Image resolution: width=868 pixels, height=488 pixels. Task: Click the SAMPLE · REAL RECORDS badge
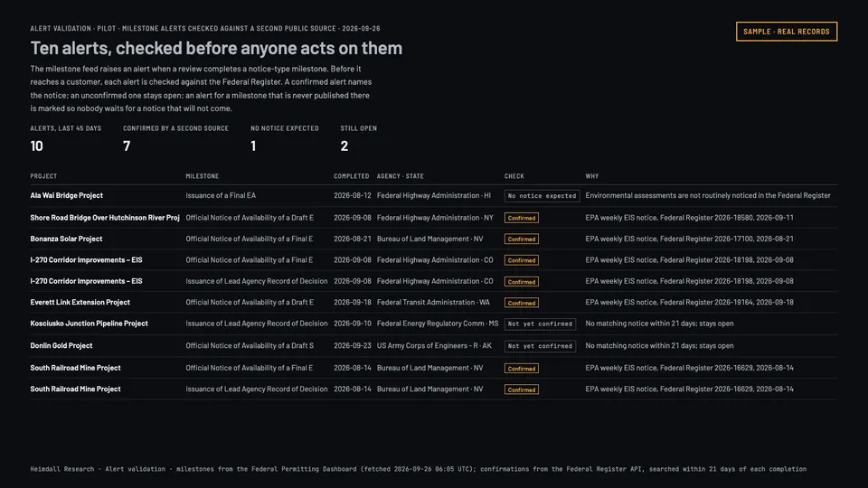tap(786, 32)
